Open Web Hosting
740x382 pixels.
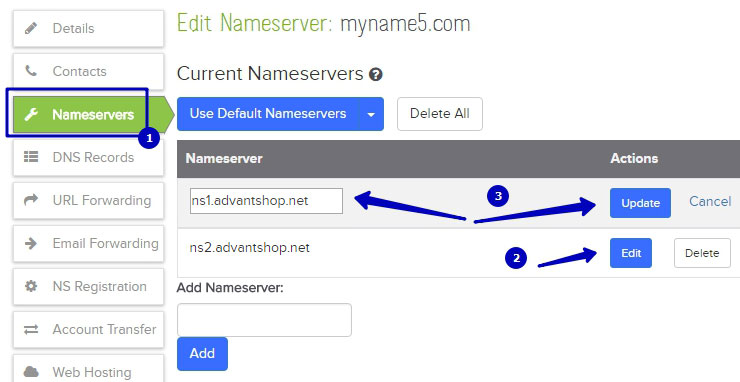pos(88,369)
